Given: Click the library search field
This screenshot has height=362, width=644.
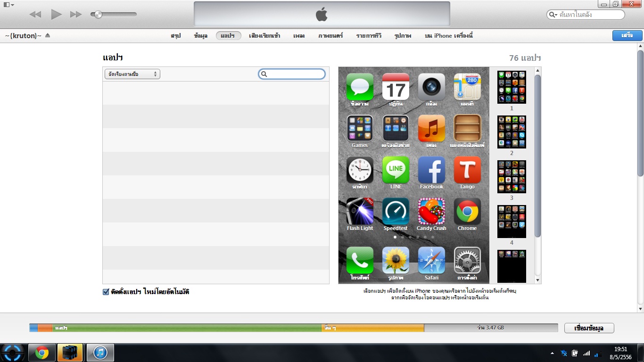Looking at the screenshot, I should coord(586,15).
